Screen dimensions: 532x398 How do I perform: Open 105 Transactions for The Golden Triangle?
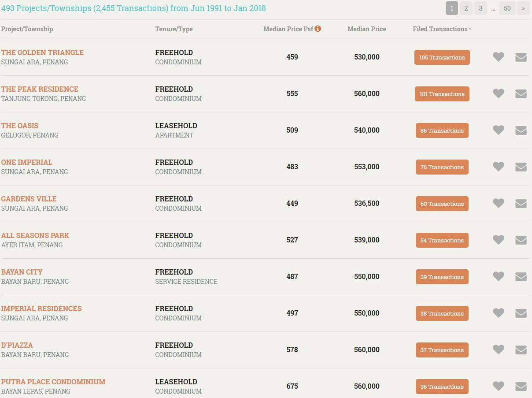click(x=442, y=57)
